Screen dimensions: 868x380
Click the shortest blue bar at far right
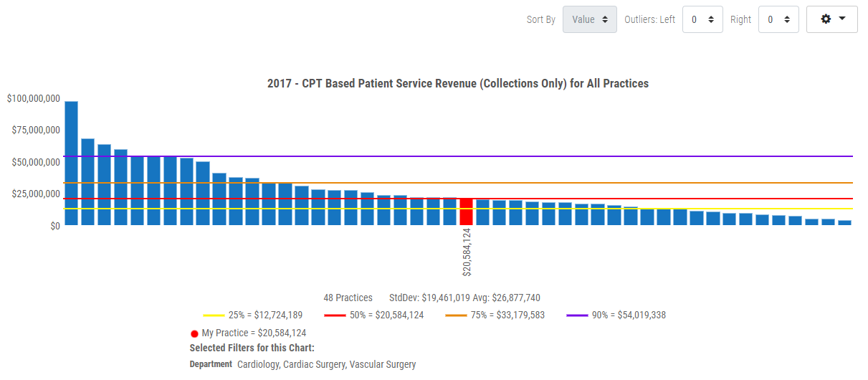(x=844, y=222)
